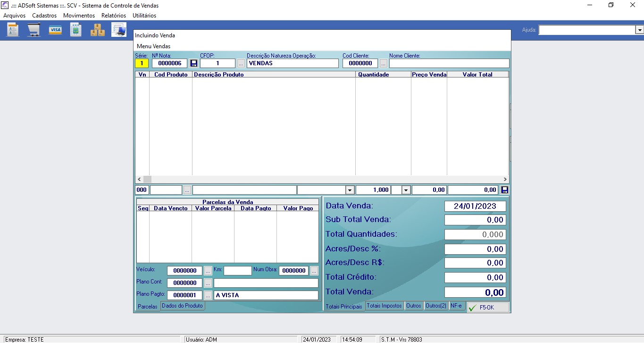Image resolution: width=644 pixels, height=343 pixels.
Task: Open the Cadastros menu
Action: (44, 16)
